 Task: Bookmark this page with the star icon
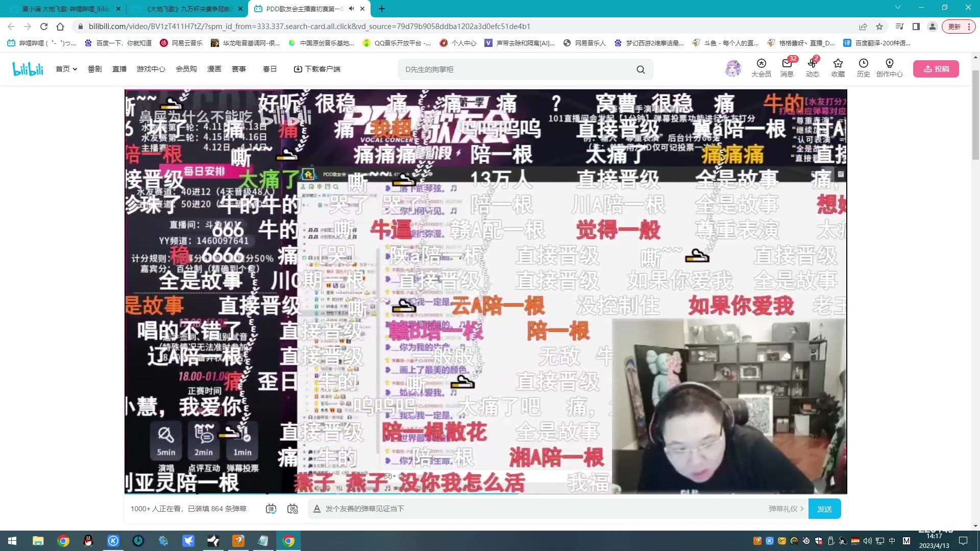pos(879,27)
